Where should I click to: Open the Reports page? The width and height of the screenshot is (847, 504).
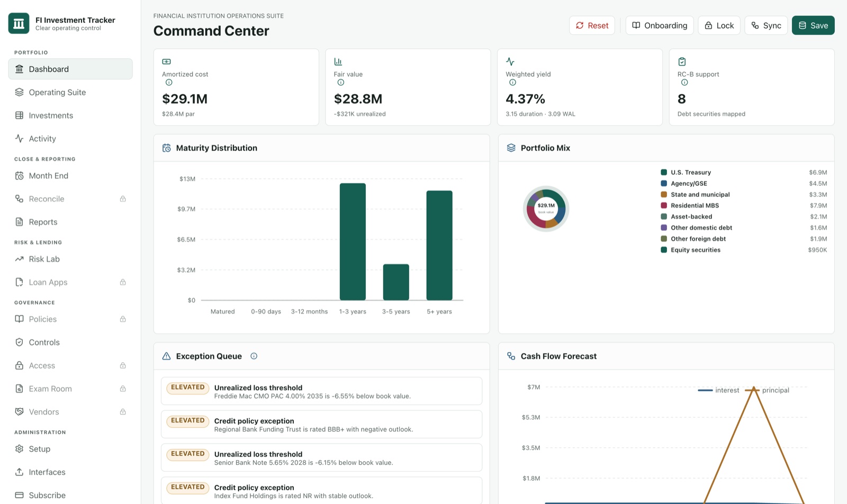70,222
